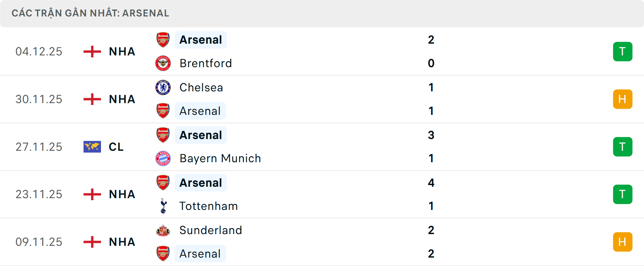Viewport: 644px width, 266px height.
Task: Select the Sunderland team name
Action: click(211, 230)
